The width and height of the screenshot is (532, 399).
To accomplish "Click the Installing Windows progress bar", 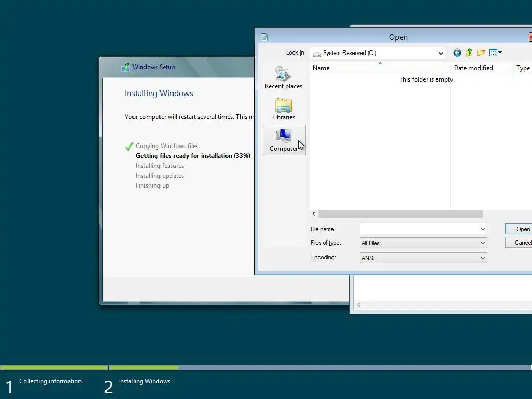I will click(320, 367).
